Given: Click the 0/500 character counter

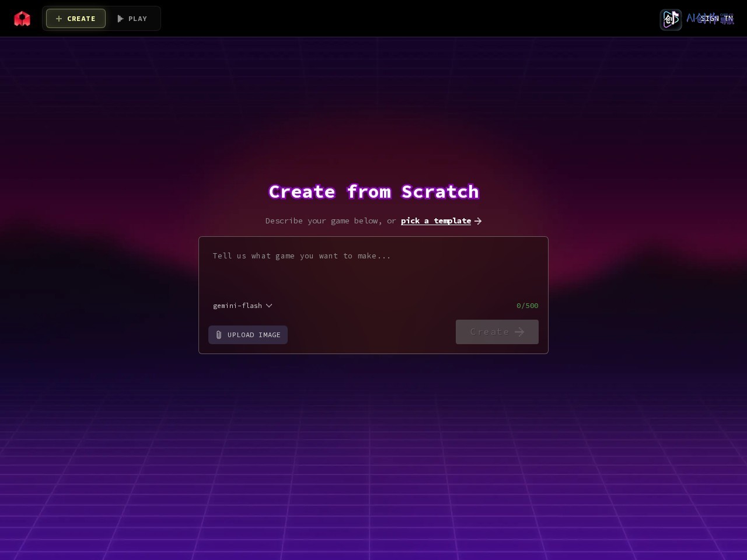Looking at the screenshot, I should pos(528,306).
